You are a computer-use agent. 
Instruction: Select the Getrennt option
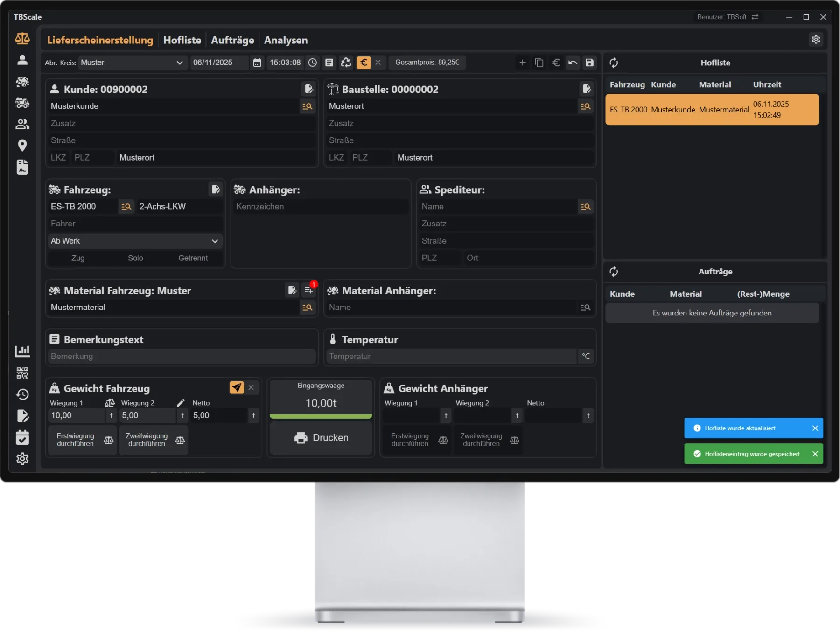[193, 258]
